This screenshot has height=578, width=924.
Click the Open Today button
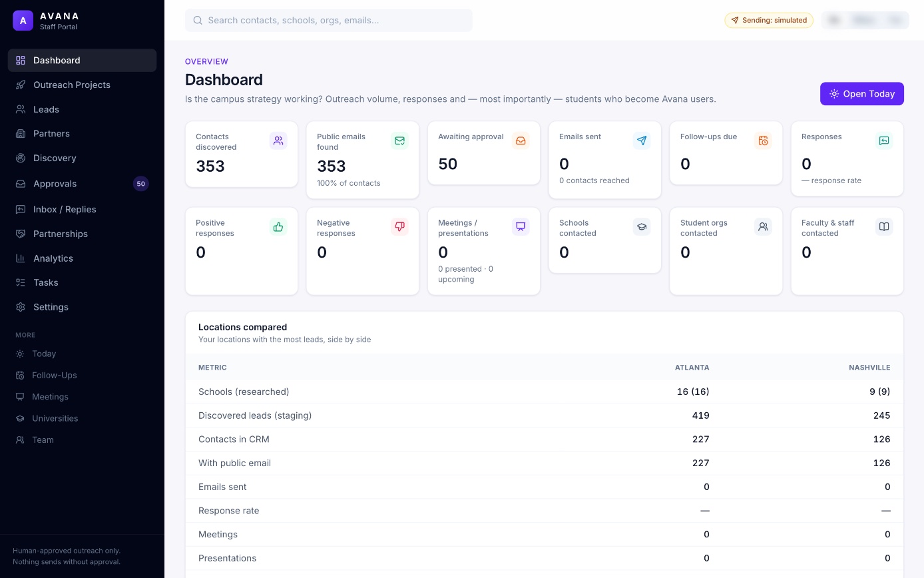point(862,94)
